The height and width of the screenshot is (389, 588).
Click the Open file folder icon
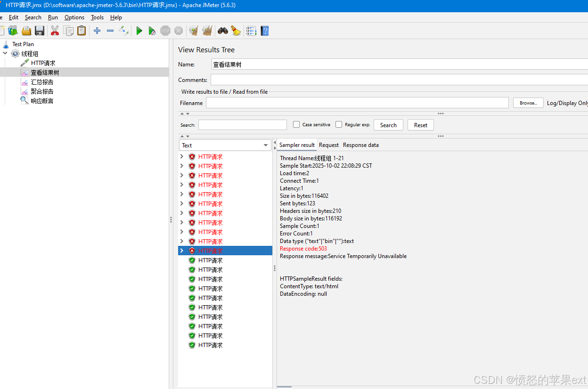26,31
